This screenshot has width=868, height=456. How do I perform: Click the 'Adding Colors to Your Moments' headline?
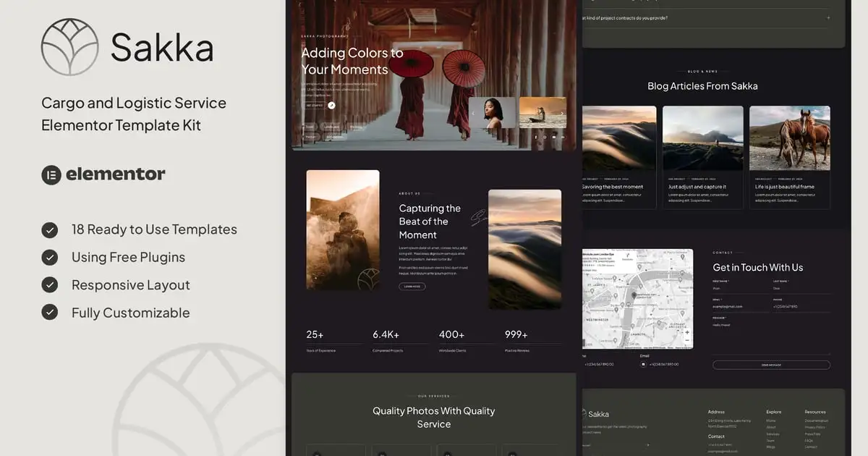[352, 61]
